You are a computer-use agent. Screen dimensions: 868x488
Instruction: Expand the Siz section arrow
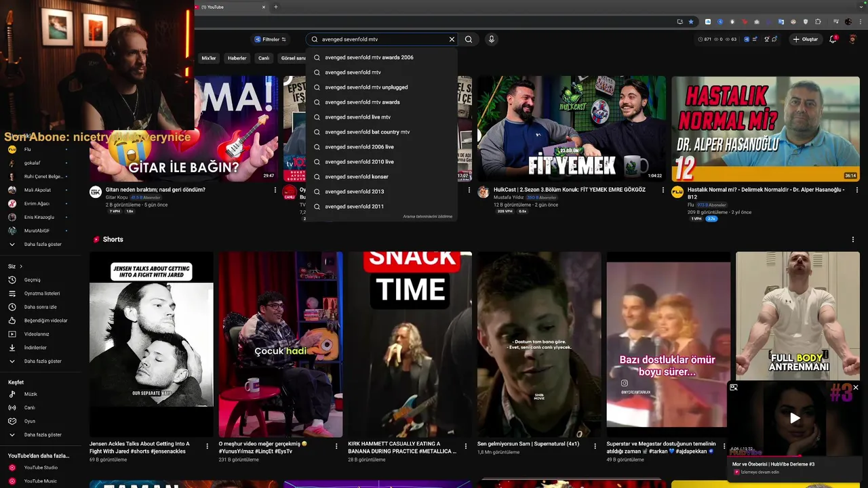coord(21,266)
